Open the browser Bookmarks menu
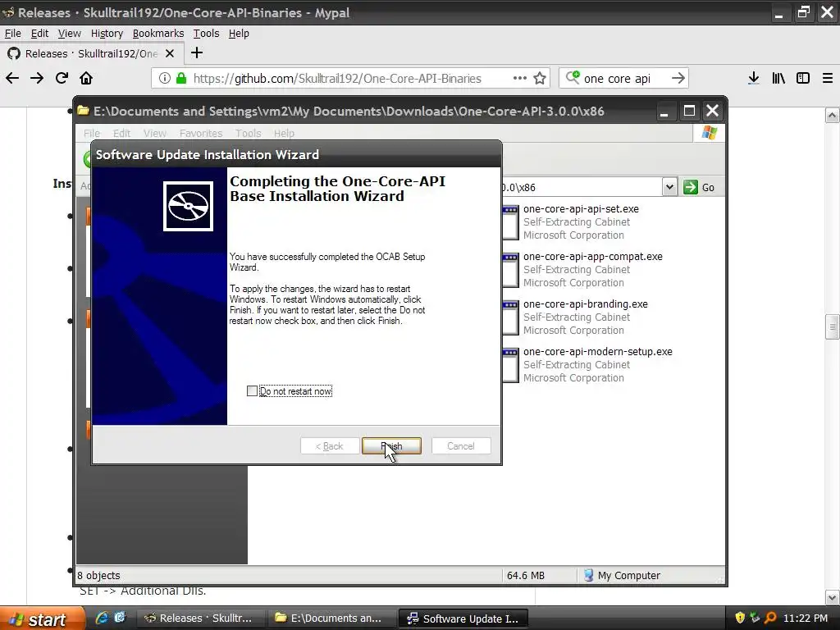 pyautogui.click(x=158, y=33)
